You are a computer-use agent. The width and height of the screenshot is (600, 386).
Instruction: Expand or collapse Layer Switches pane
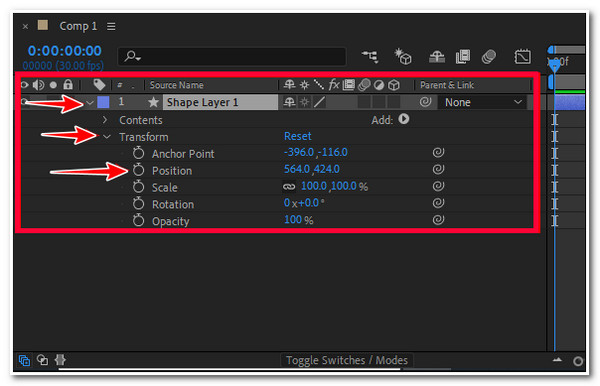pos(24,360)
